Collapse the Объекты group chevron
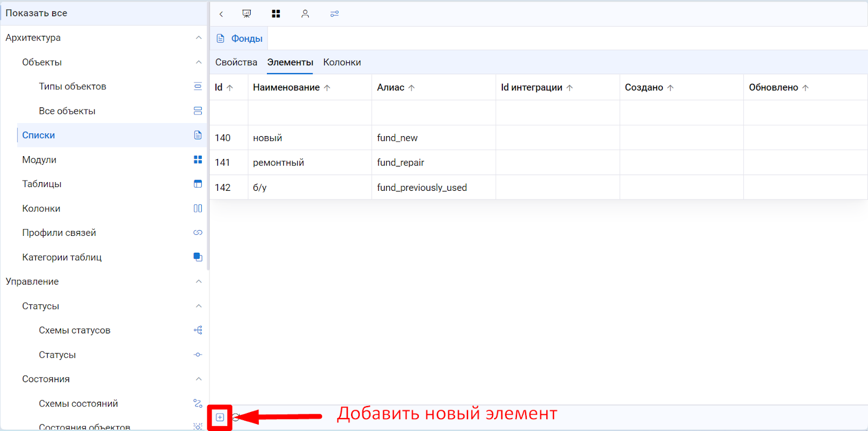The width and height of the screenshot is (868, 431). pyautogui.click(x=199, y=62)
